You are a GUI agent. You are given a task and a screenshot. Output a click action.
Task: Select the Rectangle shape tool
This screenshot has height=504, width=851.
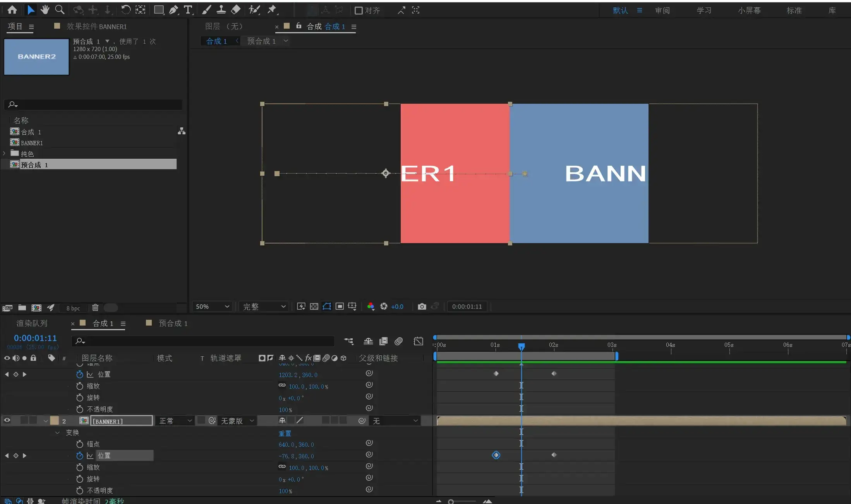(x=159, y=10)
